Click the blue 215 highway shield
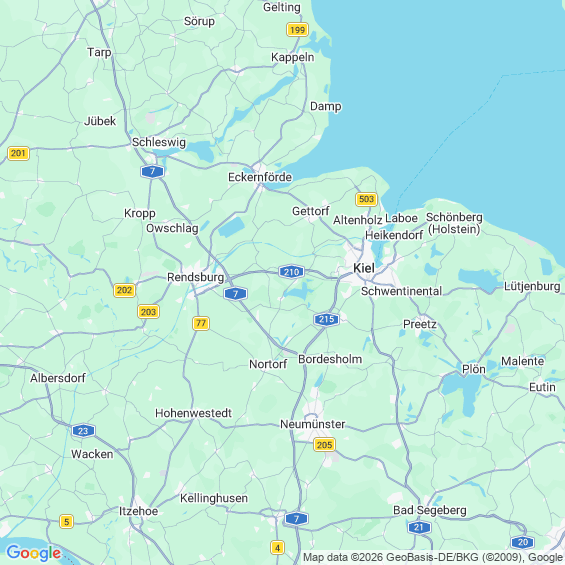This screenshot has height=565, width=565. point(326,319)
